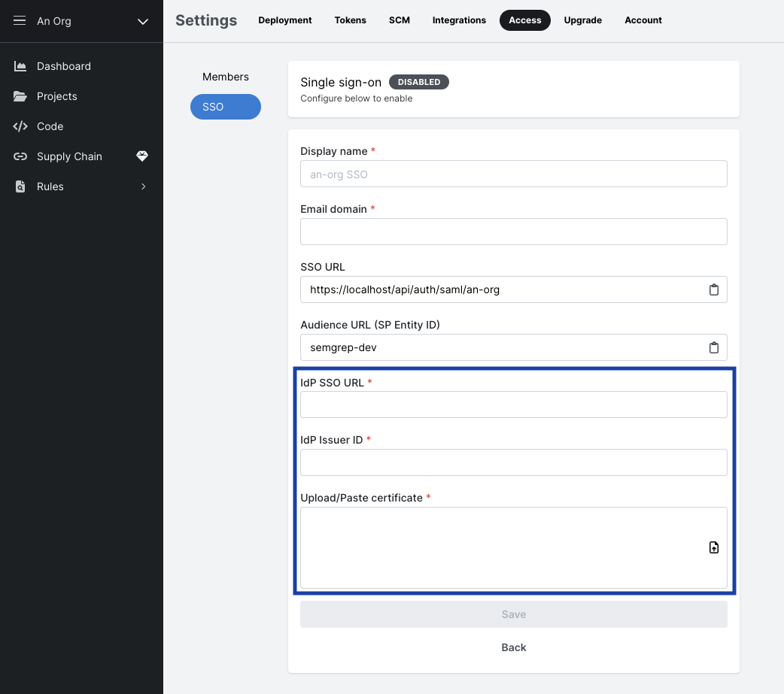
Task: Click the copy icon beside the SSO URL
Action: [x=713, y=289]
